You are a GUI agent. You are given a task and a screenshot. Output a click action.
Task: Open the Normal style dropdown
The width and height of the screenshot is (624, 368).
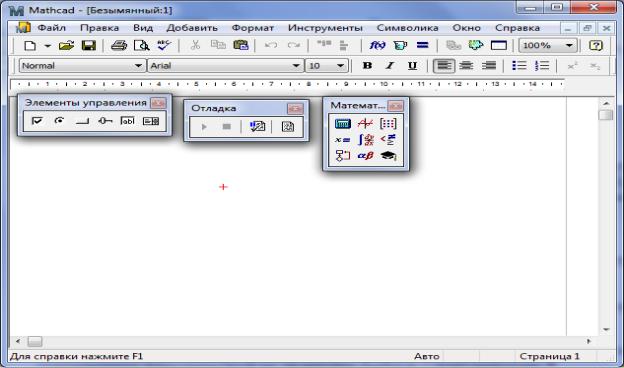(138, 66)
